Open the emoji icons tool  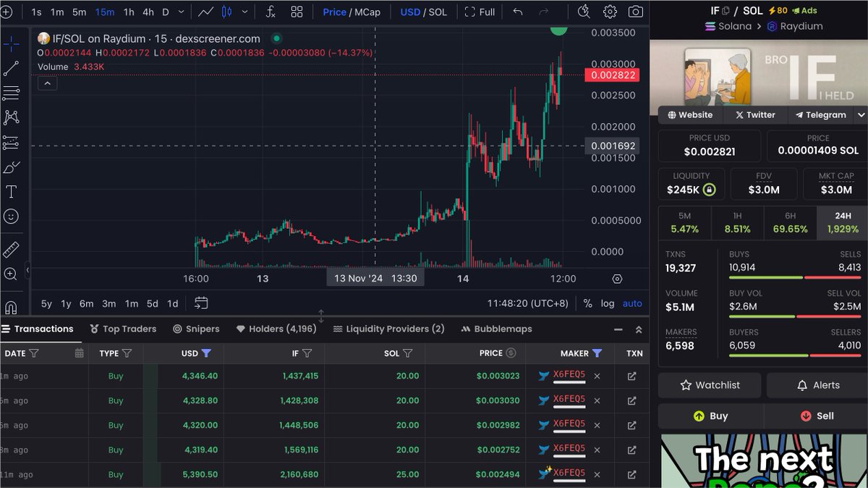11,216
